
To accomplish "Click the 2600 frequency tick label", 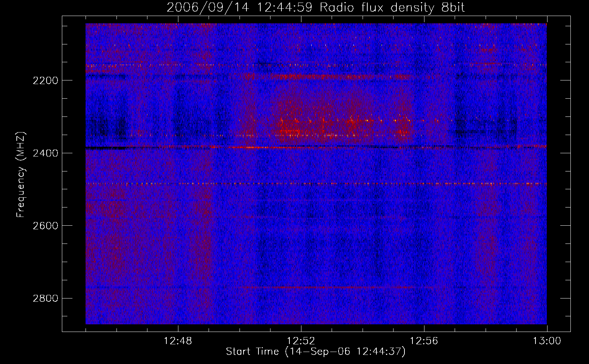I will coord(45,226).
